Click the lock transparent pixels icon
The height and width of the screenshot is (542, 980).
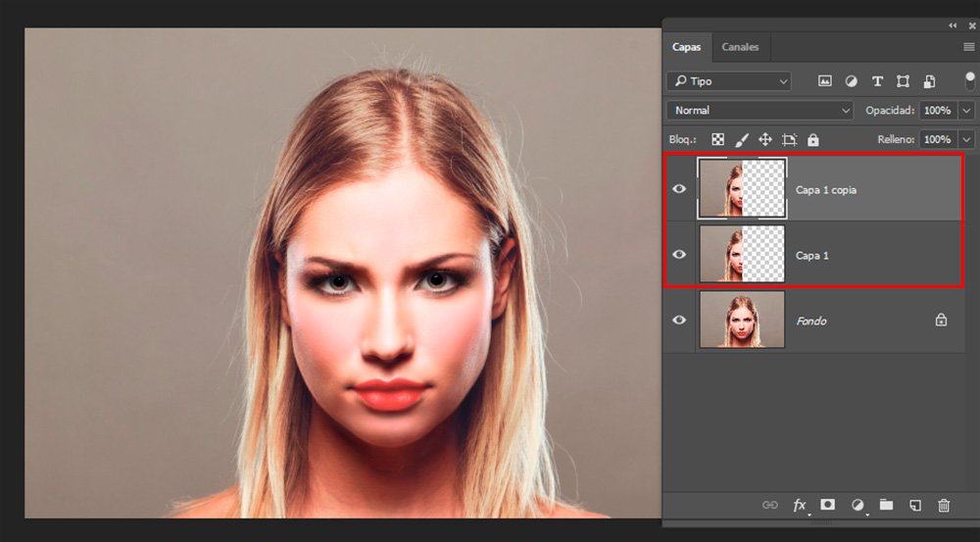point(717,140)
